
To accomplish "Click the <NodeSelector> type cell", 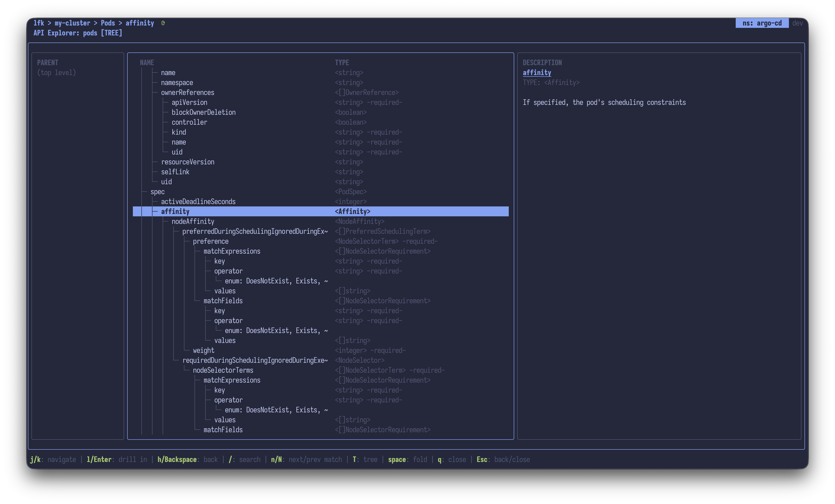I will coord(360,360).
